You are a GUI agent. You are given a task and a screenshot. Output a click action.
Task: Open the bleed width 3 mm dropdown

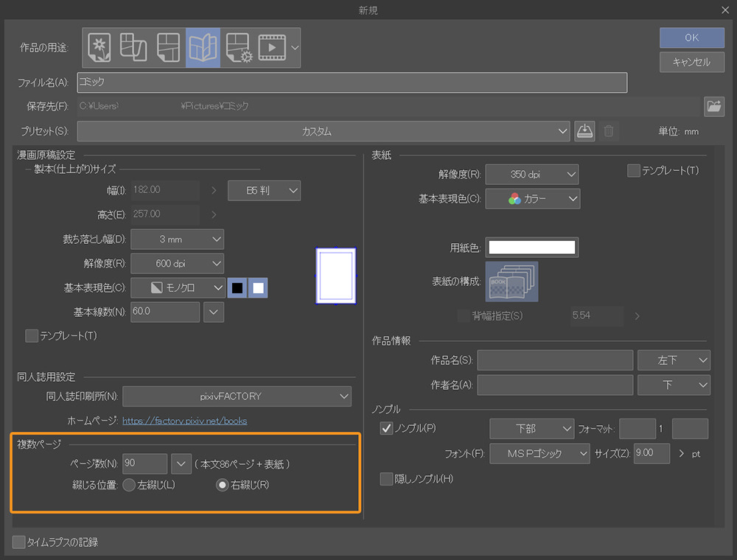pyautogui.click(x=177, y=239)
